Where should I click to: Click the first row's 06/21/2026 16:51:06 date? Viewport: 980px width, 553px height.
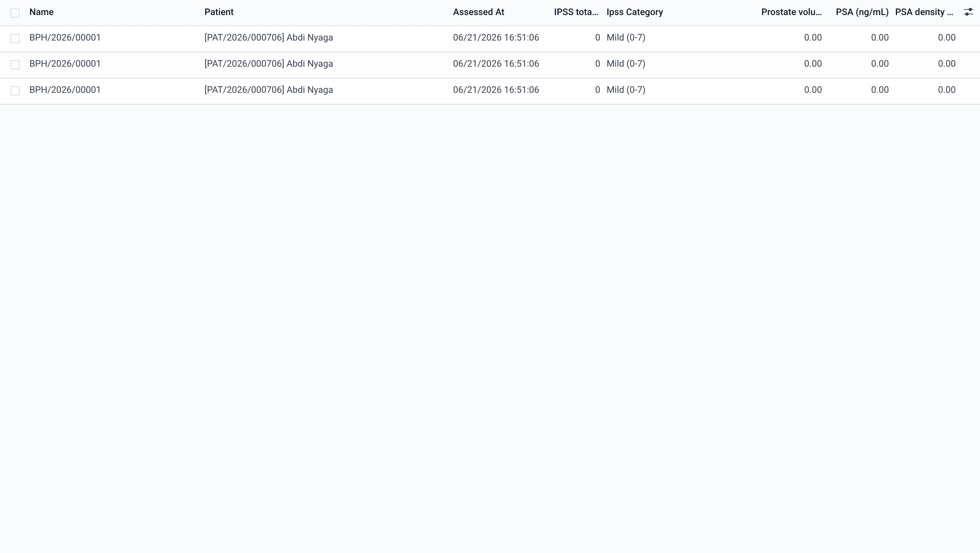click(496, 38)
